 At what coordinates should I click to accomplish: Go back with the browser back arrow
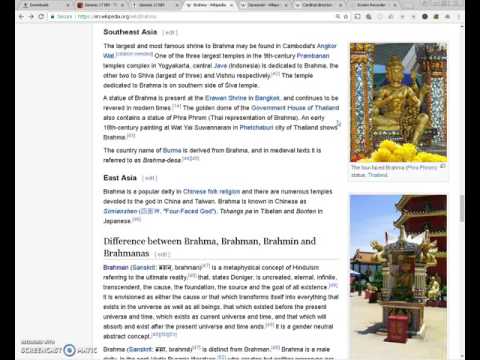coord(21,16)
